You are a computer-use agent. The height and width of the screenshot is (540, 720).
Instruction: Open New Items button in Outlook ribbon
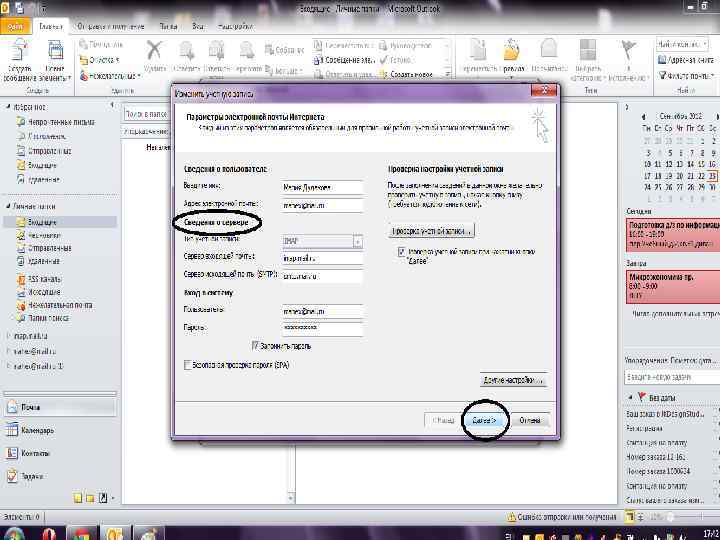click(x=55, y=61)
